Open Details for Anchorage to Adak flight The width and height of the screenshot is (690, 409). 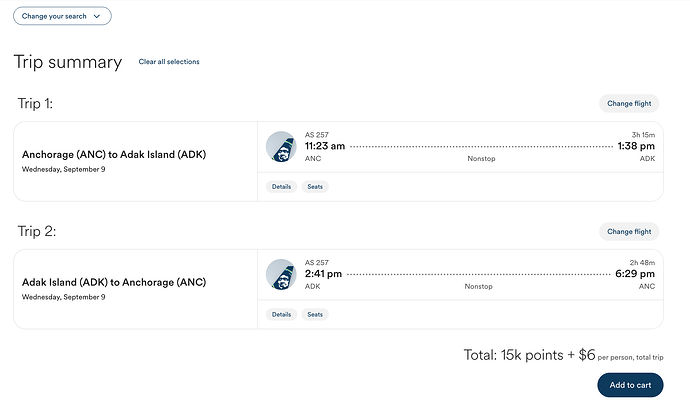(281, 187)
